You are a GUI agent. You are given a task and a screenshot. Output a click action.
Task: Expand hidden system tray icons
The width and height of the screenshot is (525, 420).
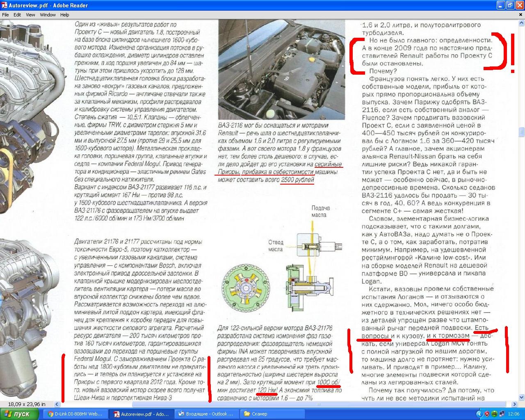coord(479,414)
